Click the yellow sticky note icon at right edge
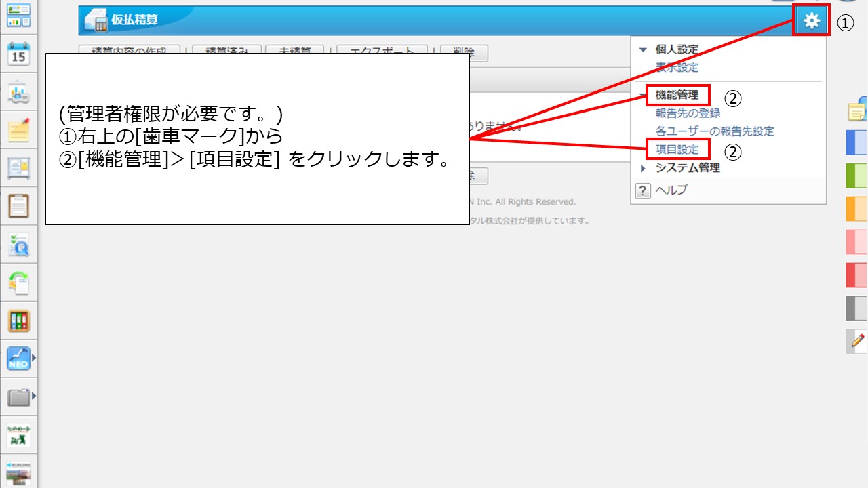This screenshot has width=868, height=488. pos(858,110)
